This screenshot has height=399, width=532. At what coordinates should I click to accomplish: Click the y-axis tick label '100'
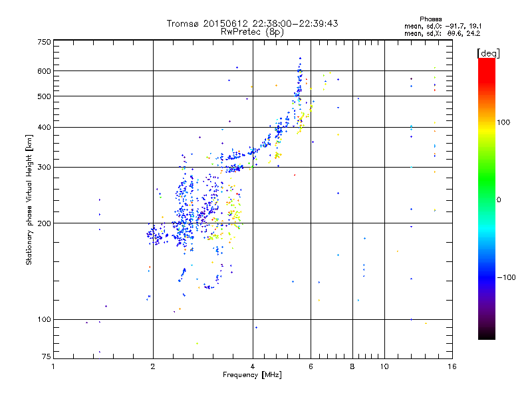[44, 320]
